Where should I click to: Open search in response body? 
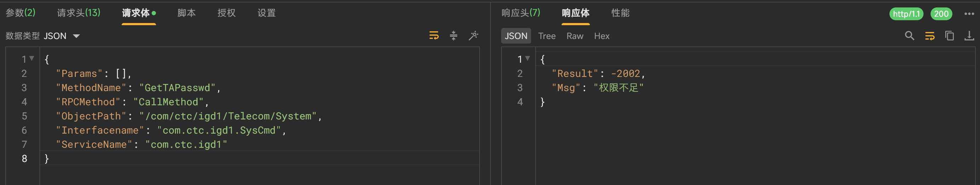(x=909, y=36)
